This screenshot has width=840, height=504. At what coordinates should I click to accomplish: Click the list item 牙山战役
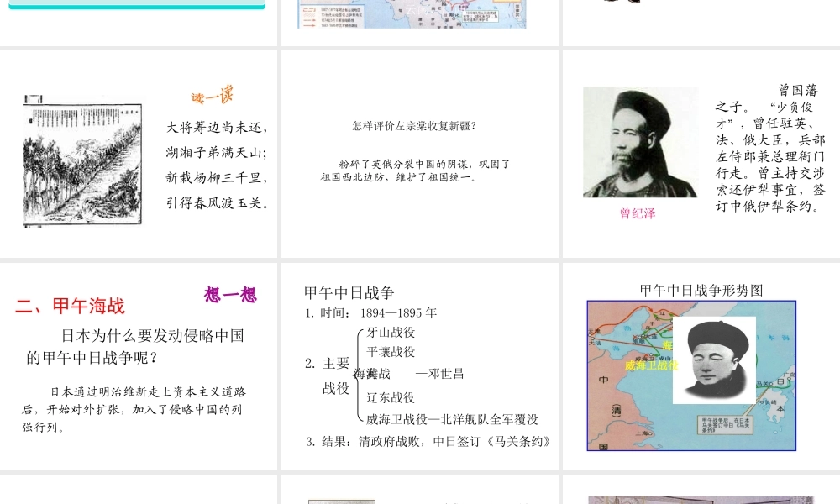(391, 333)
